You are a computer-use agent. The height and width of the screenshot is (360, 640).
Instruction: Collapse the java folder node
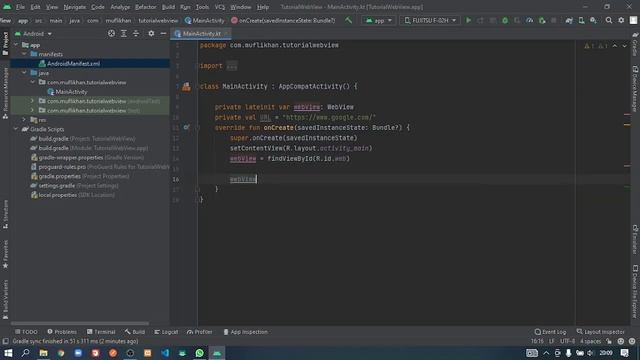pos(24,73)
